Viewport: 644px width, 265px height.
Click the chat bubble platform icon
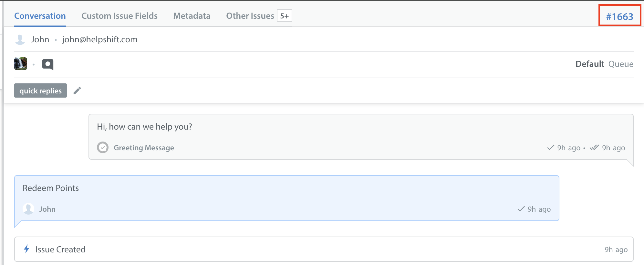point(48,64)
